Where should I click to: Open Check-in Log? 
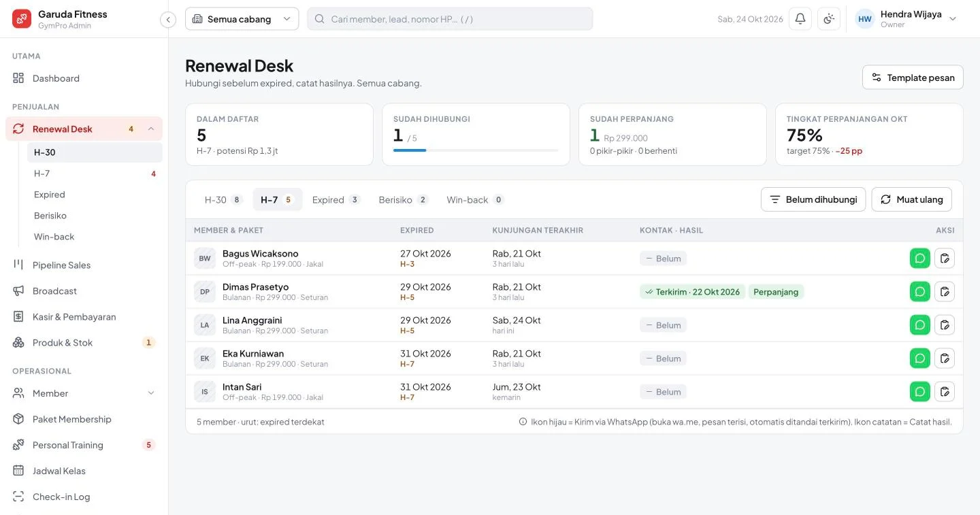[84, 497]
